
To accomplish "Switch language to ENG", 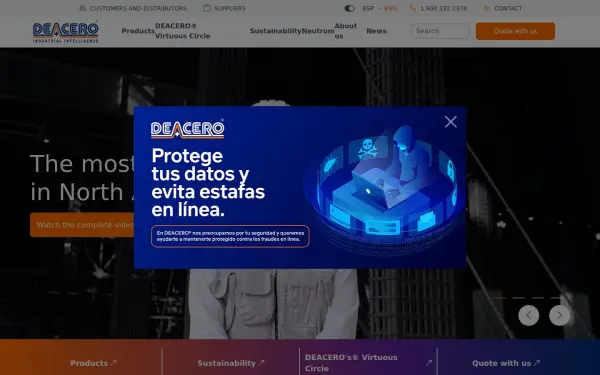I will click(391, 8).
